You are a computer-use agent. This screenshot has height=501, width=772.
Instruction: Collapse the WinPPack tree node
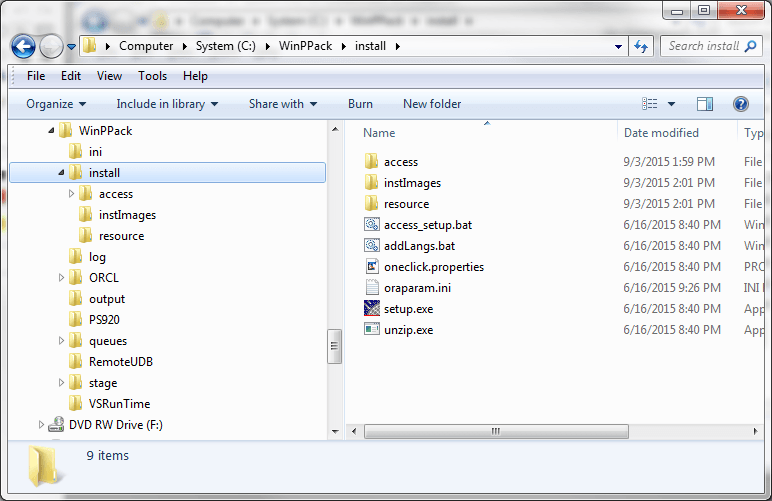[51, 131]
